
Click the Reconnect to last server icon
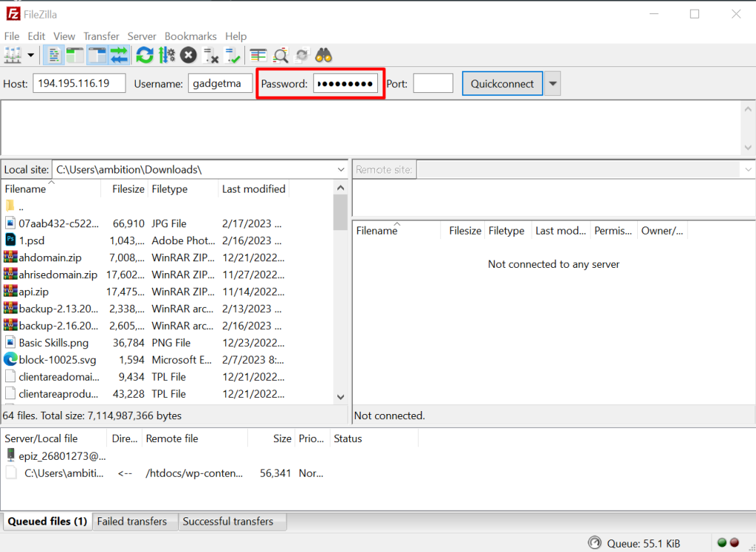click(x=233, y=55)
